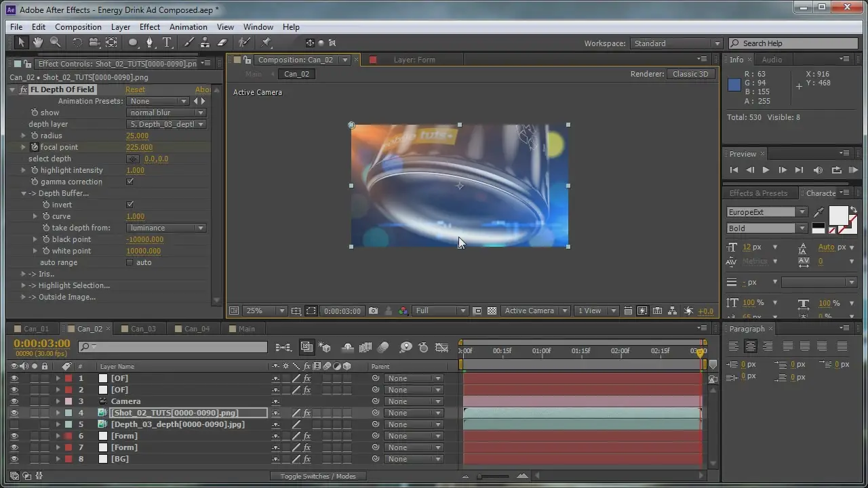Activate the Eraser tool

(x=222, y=43)
